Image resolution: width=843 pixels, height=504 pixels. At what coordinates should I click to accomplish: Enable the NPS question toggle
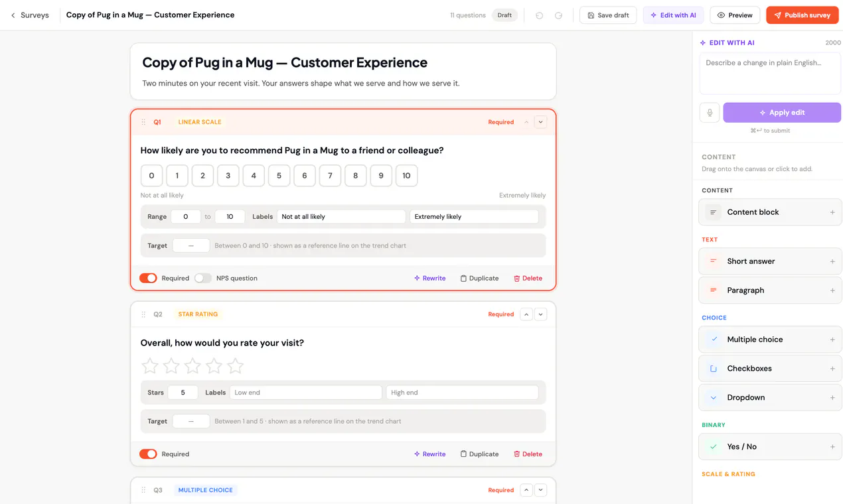pyautogui.click(x=203, y=279)
